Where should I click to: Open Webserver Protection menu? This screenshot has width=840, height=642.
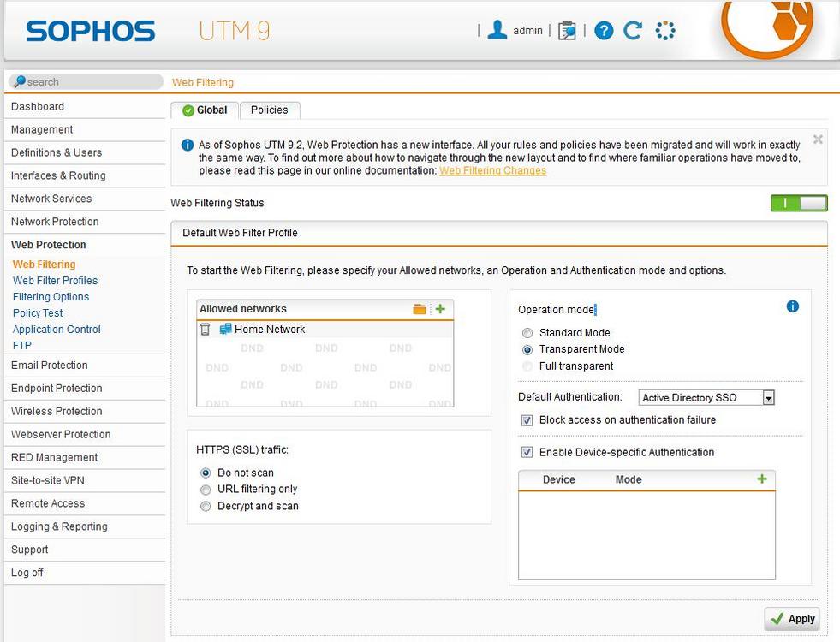coord(85,434)
